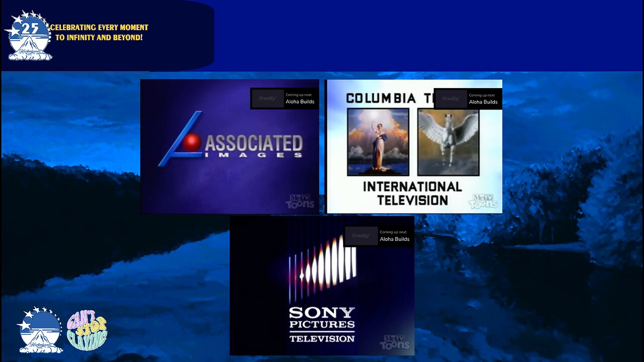Click the bottom-left mountain logo with stars

(x=40, y=330)
